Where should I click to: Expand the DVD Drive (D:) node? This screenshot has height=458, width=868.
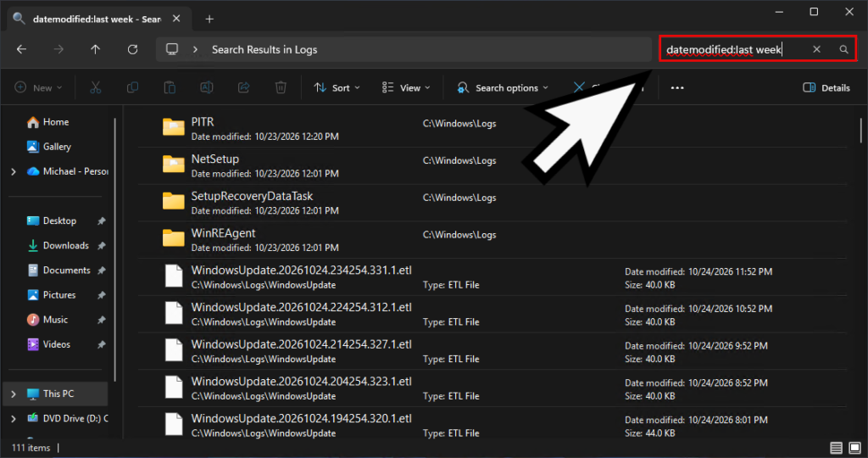[14, 419]
